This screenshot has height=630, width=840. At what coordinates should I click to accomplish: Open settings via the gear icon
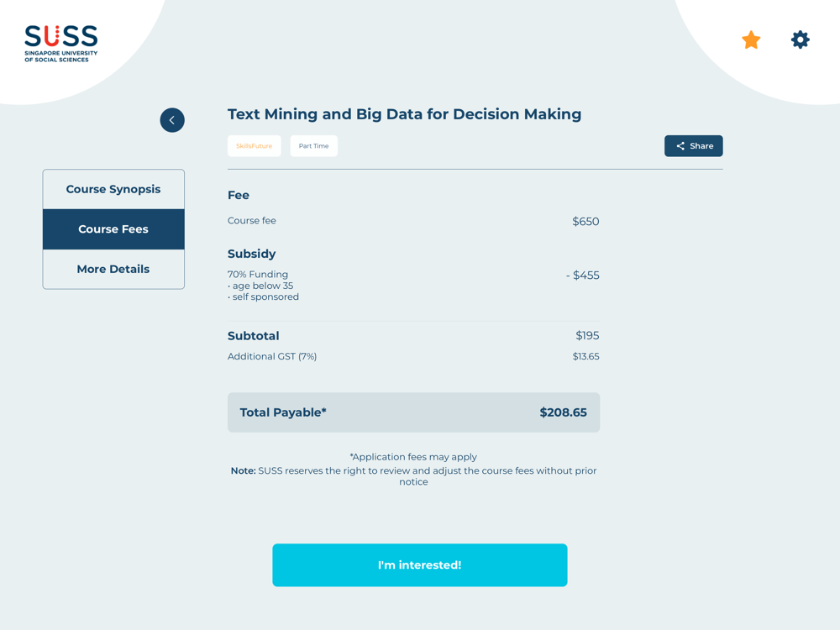800,39
